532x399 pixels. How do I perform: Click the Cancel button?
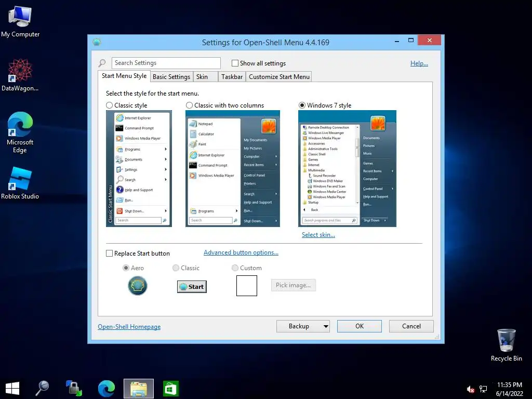(x=411, y=326)
